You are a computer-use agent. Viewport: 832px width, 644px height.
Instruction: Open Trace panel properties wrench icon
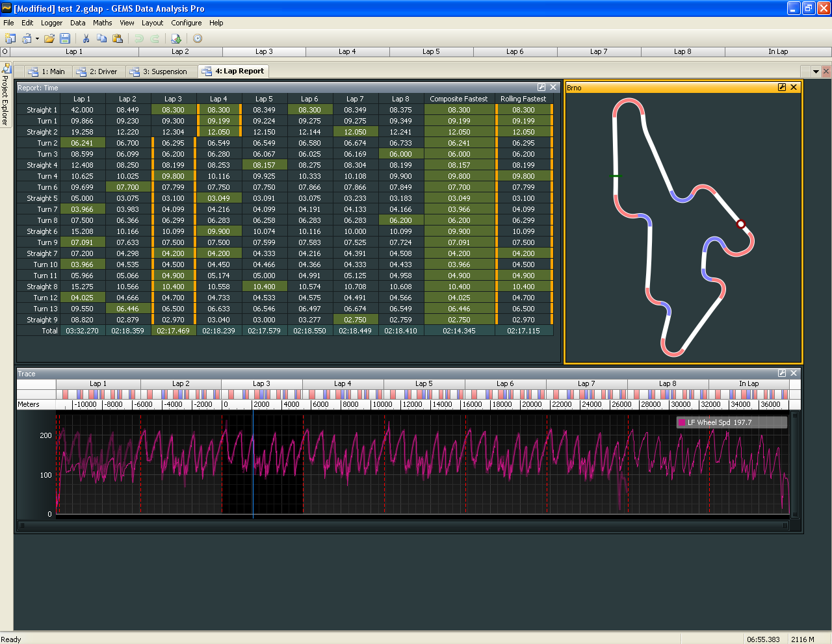782,373
